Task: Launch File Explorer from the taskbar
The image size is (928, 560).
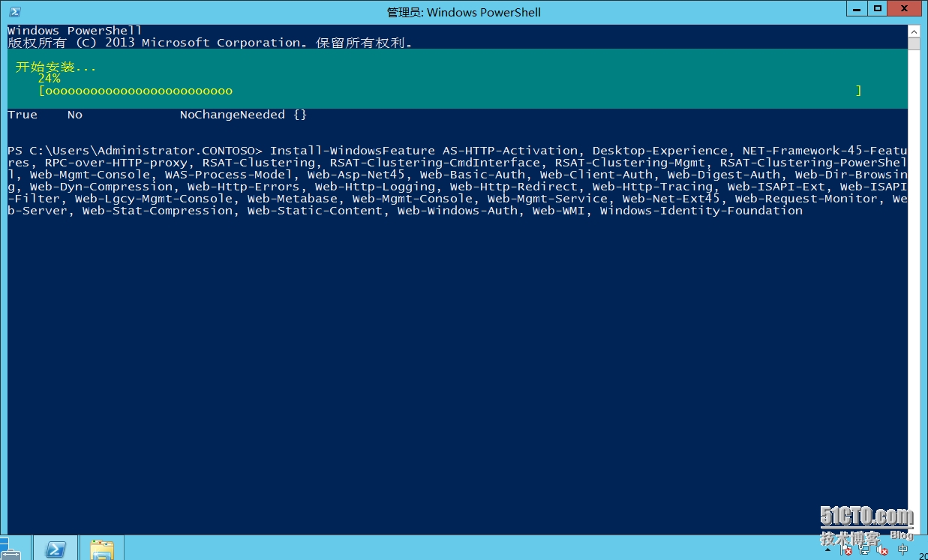Action: (101, 550)
